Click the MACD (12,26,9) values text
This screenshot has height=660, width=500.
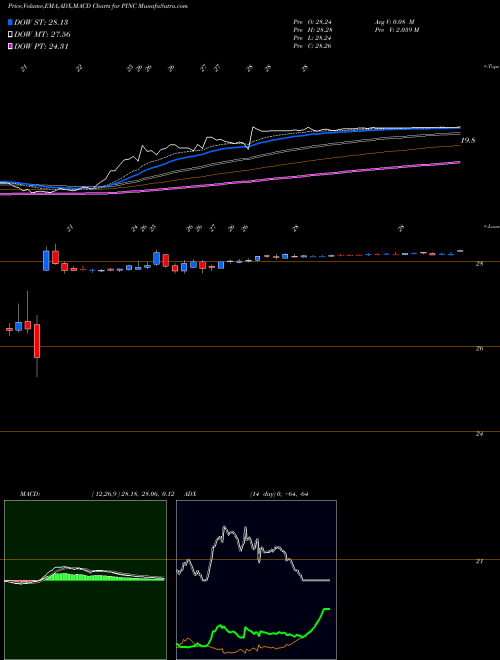tap(132, 494)
